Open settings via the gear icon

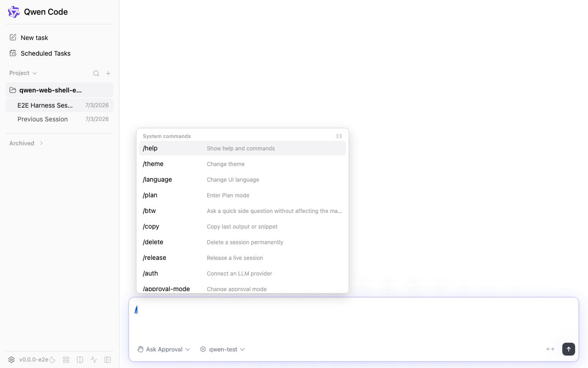pyautogui.click(x=11, y=360)
